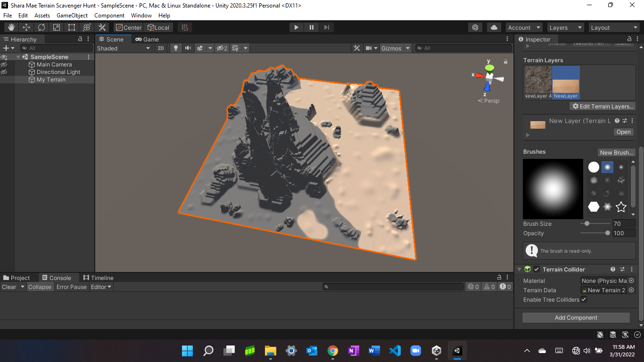Click Edit Terrain Layers button
The image size is (644, 362).
pos(603,106)
